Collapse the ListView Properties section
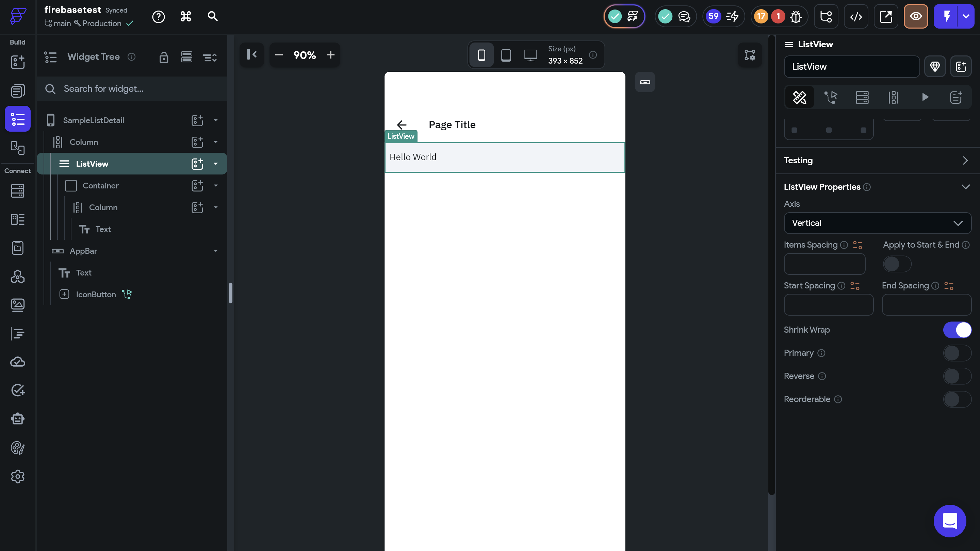The width and height of the screenshot is (980, 551). click(965, 187)
